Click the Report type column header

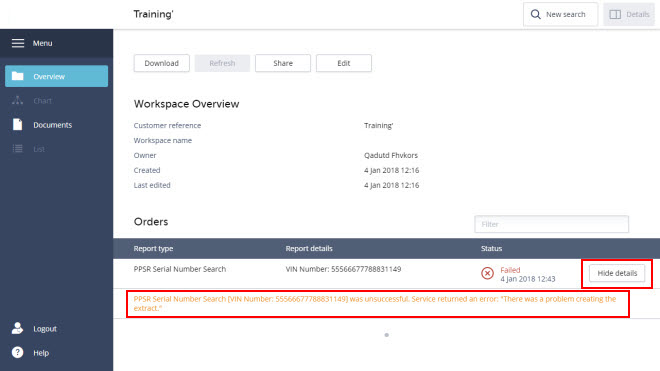153,248
